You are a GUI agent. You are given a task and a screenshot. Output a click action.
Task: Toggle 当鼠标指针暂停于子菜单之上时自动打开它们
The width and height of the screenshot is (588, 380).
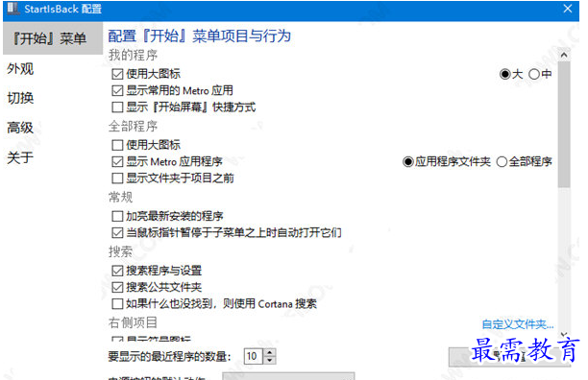pyautogui.click(x=117, y=233)
